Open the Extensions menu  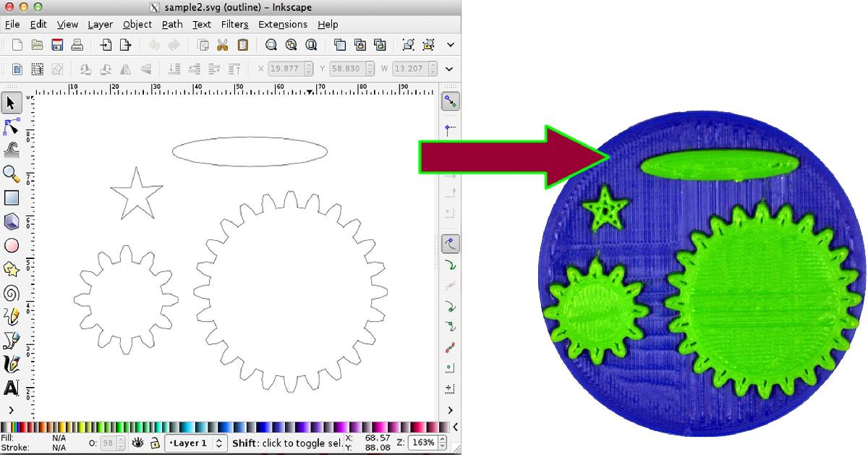click(282, 24)
